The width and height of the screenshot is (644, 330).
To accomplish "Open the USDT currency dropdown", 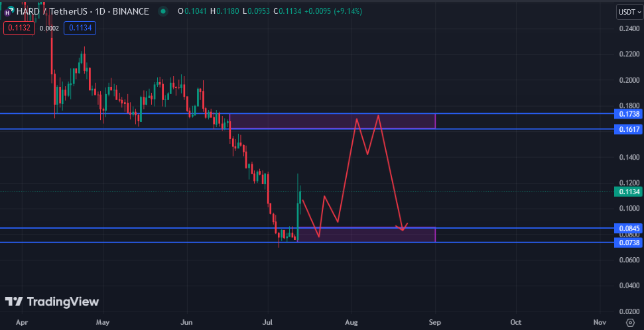I will click(x=629, y=12).
